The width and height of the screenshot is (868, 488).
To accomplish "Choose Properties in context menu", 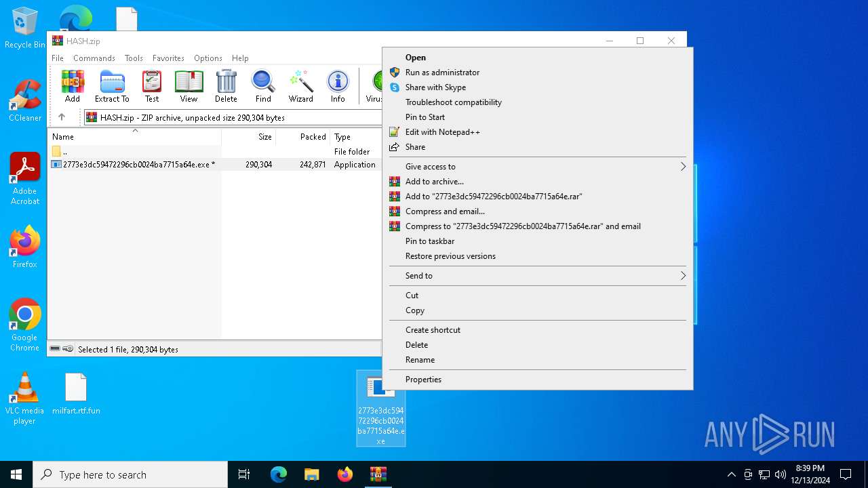I will click(x=537, y=380).
